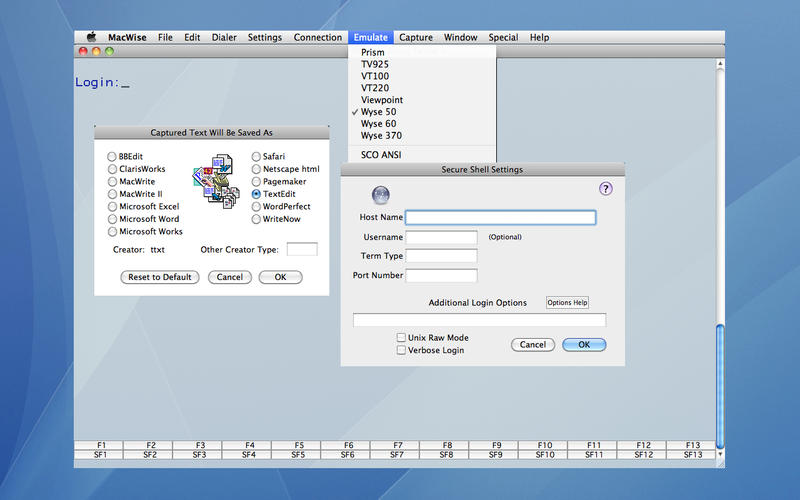The image size is (800, 500).
Task: Open the Help menu
Action: tap(539, 37)
